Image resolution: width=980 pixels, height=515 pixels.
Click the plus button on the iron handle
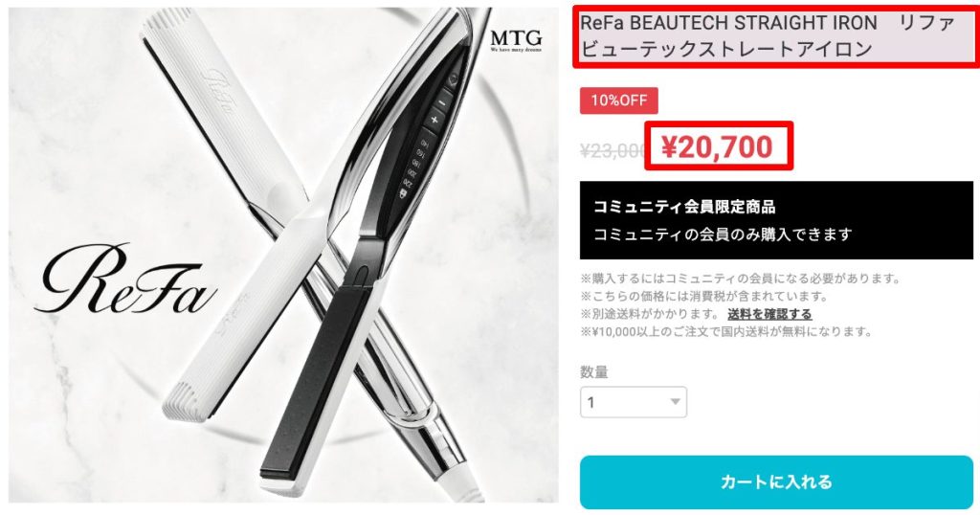434,119
